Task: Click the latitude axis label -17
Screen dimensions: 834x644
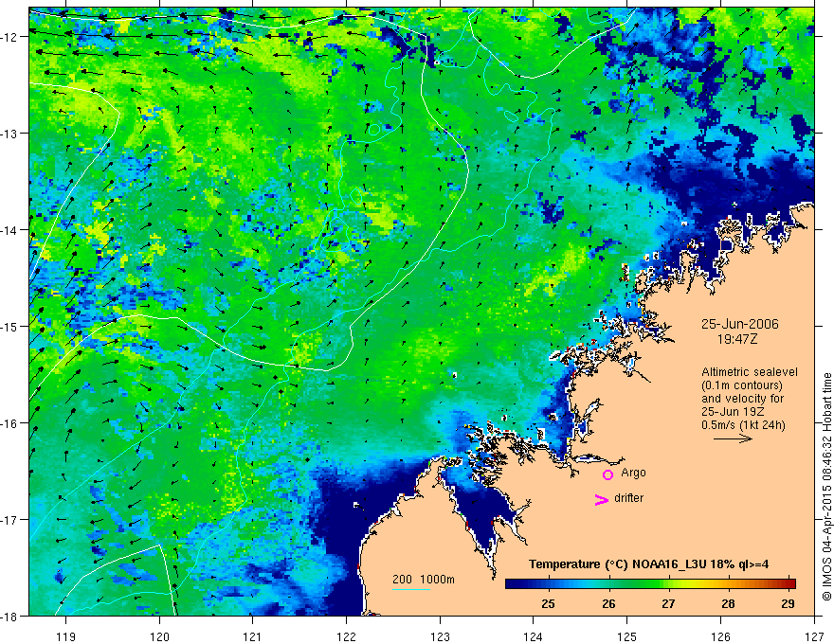Action: (9, 520)
